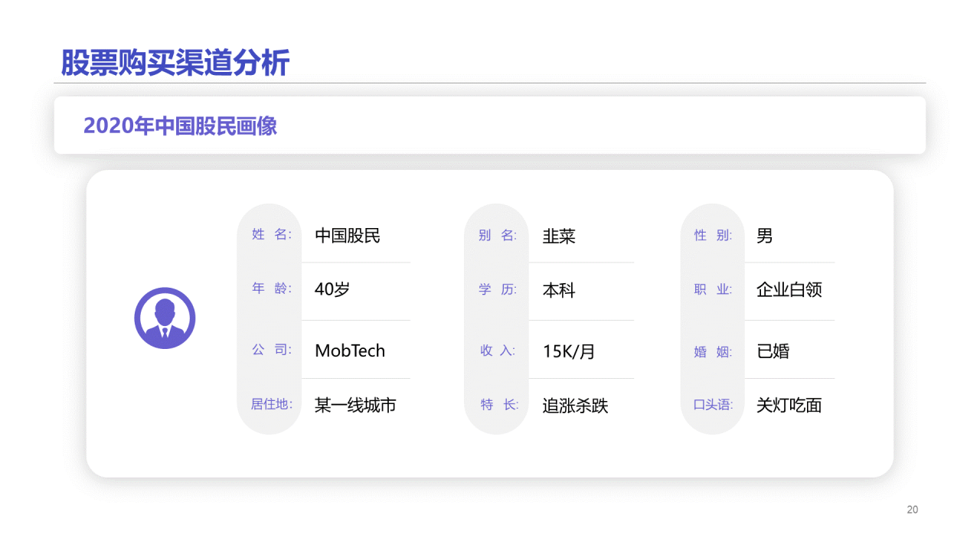
Task: Click the 姓名 label
Action: [x=271, y=234]
